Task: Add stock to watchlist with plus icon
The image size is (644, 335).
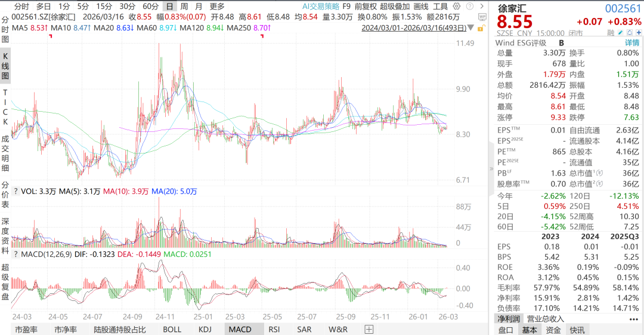Action: (637, 33)
